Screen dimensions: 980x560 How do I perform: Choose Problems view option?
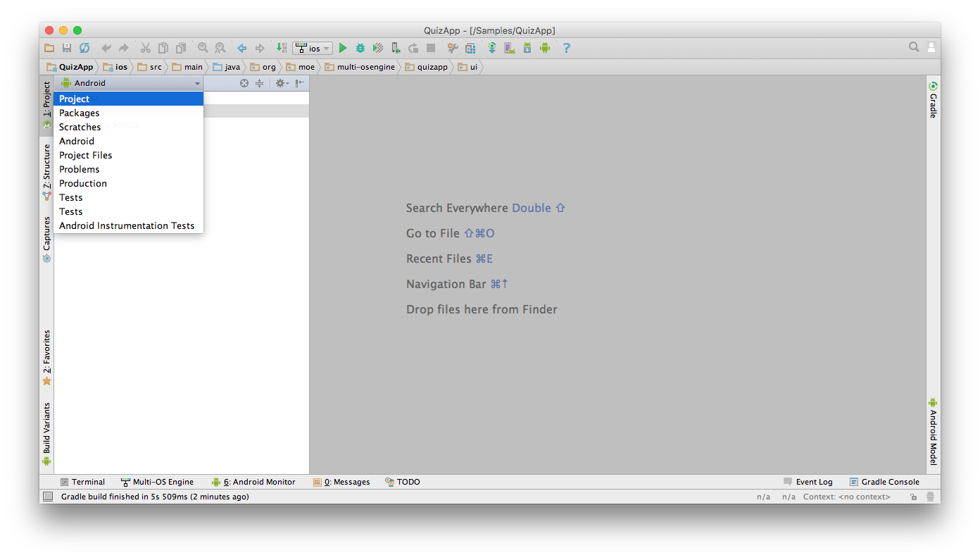point(129,169)
